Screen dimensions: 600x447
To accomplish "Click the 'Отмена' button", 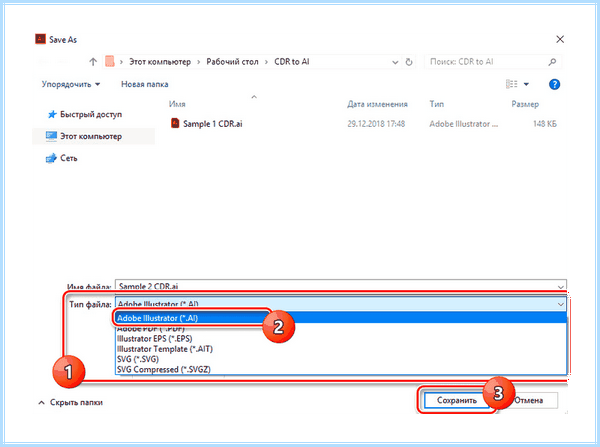I will tap(528, 400).
